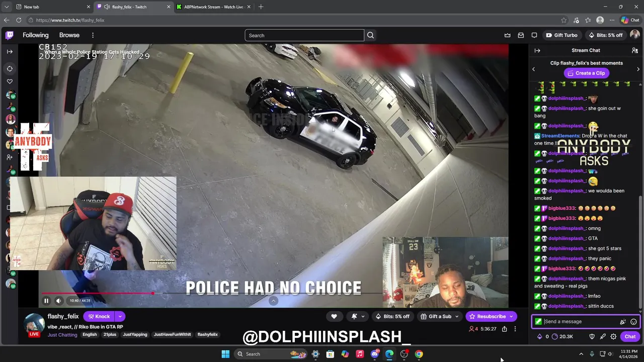
Task: Select the flashy_felix Twitch tab
Action: (132, 7)
